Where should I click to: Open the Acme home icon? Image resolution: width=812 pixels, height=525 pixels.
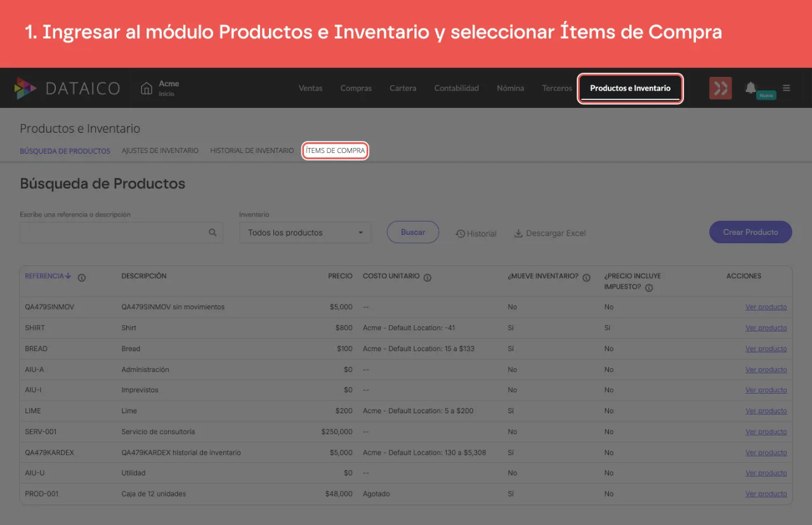point(147,88)
